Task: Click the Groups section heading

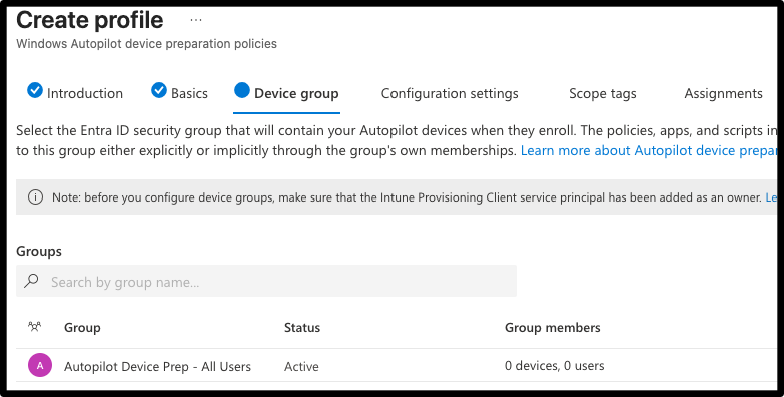Action: [38, 251]
